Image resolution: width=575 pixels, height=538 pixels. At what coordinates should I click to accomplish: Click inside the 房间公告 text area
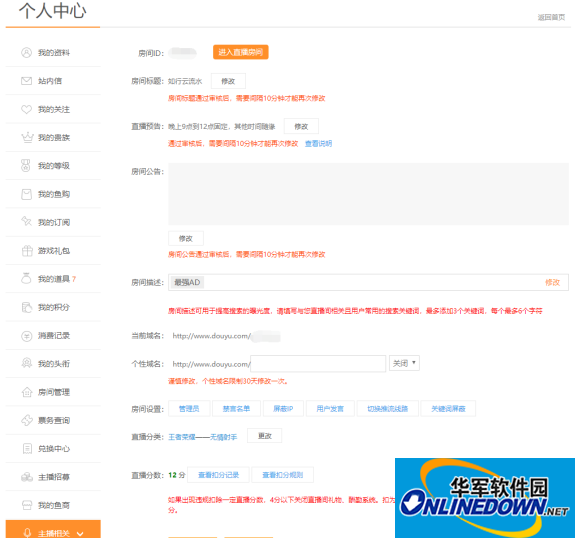[368, 194]
